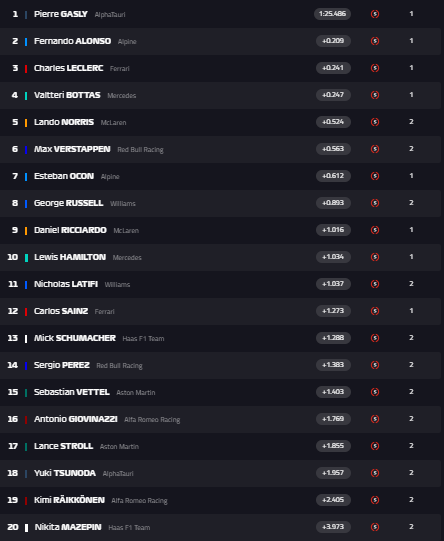Image resolution: width=444 pixels, height=541 pixels.
Task: Click the tyre icon for Nikita Mazepin
Action: coord(375,527)
